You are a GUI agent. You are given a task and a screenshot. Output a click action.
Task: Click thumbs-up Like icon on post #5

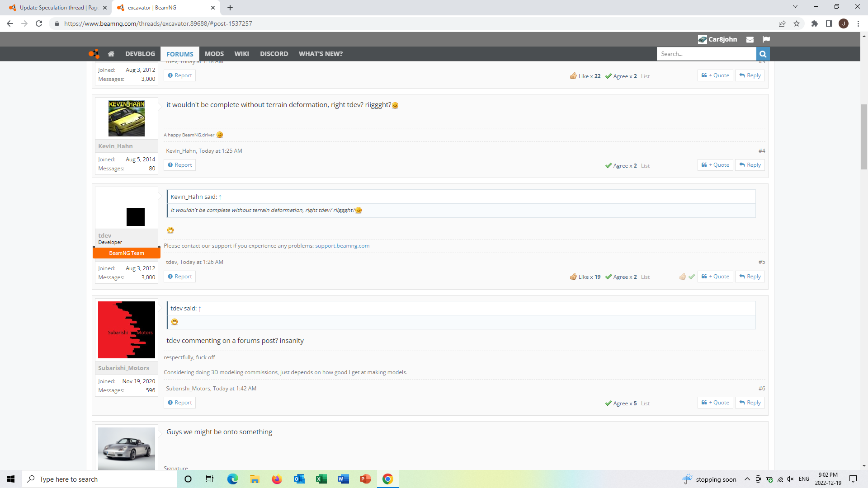click(682, 277)
